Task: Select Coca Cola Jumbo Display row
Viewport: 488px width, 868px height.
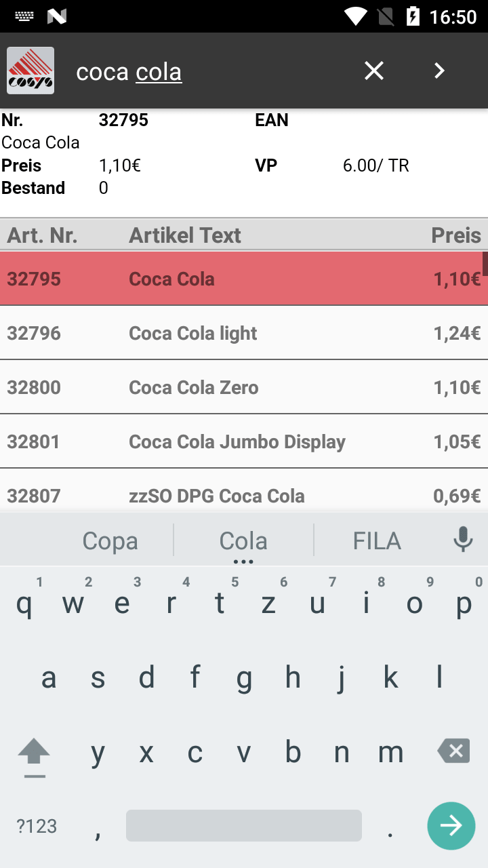Action: click(244, 441)
